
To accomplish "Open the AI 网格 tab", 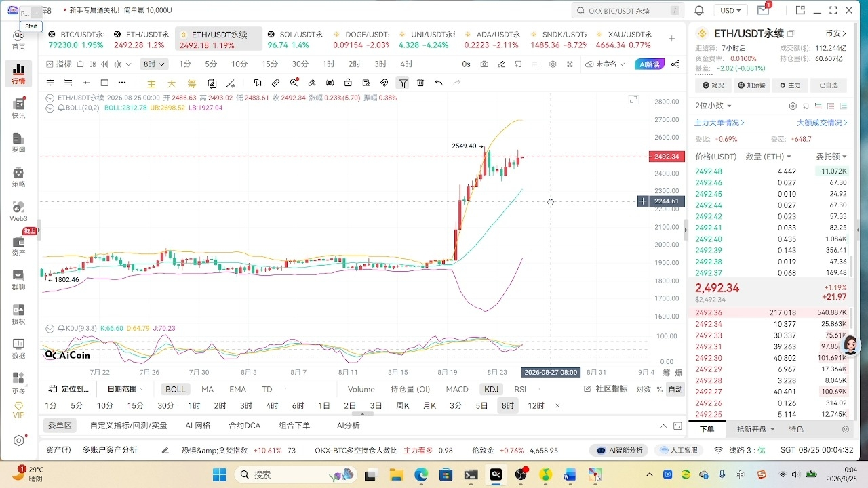I will point(198,426).
